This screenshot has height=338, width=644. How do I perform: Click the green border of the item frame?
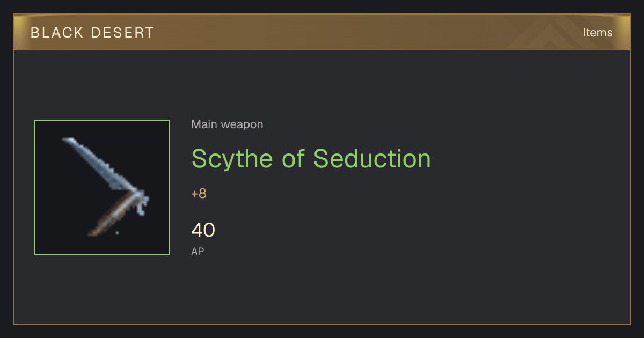(x=35, y=187)
